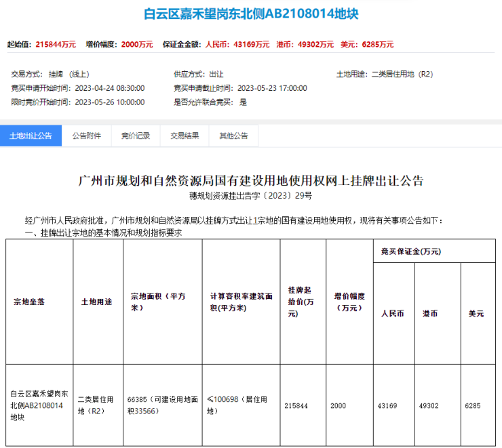The height and width of the screenshot is (448, 502).
Task: Click the 计算容积率建筑面积 cell showing ≤100698
Action: [x=240, y=405]
